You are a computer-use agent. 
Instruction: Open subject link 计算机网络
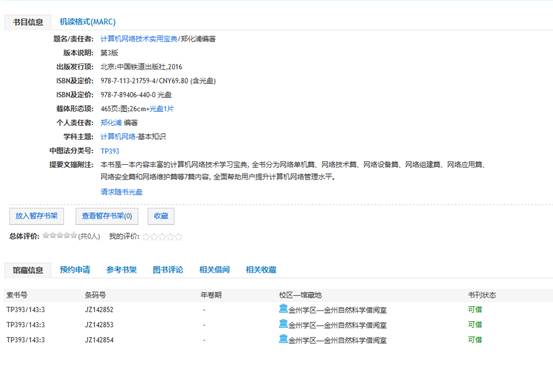(118, 137)
